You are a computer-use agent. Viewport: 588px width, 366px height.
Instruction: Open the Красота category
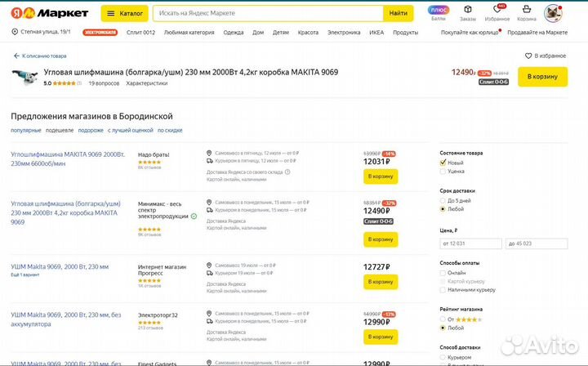coord(308,33)
